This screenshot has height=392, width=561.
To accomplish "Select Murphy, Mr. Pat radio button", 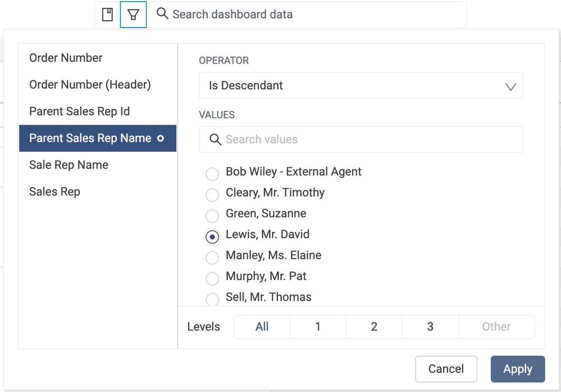I will tap(212, 279).
